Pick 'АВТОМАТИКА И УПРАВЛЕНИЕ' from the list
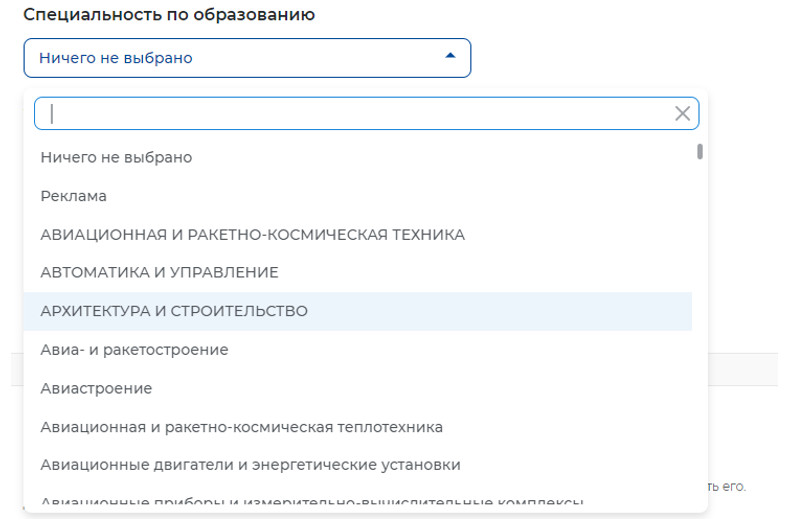This screenshot has width=786, height=526. 159,272
